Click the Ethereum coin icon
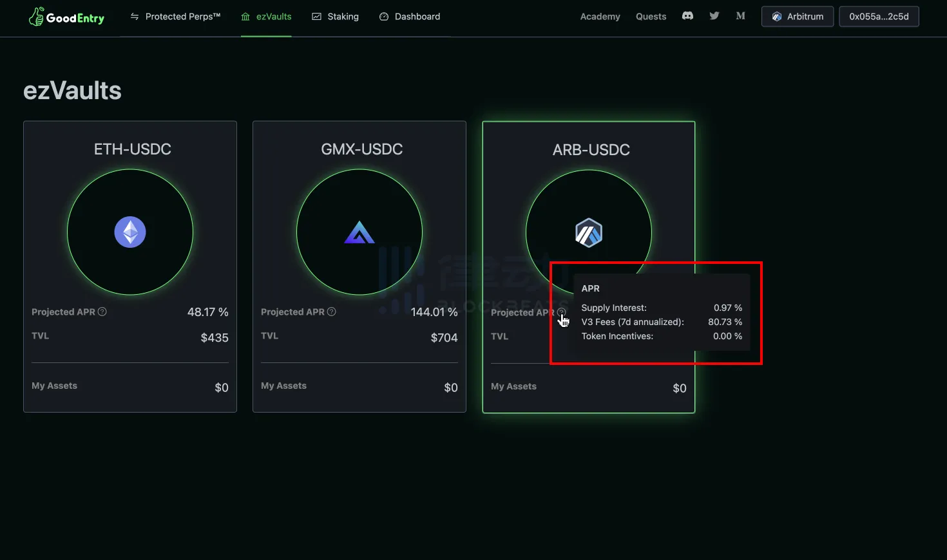This screenshot has height=560, width=947. point(130,232)
